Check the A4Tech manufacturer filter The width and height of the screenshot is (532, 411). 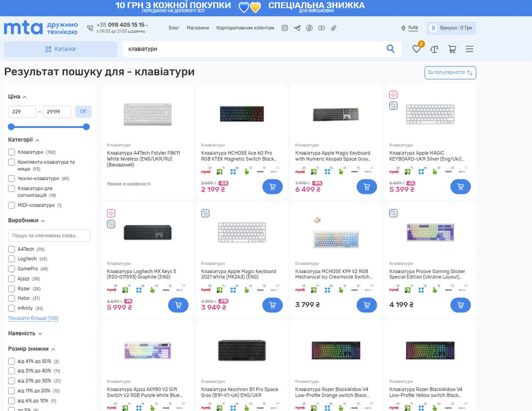tap(12, 249)
